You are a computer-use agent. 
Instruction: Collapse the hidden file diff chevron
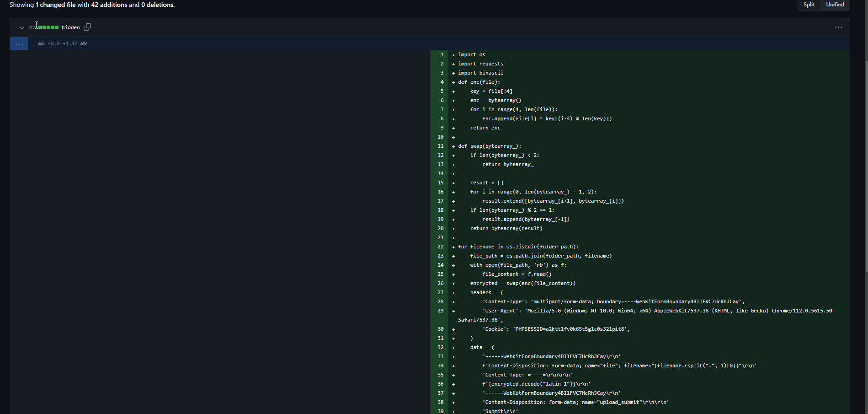coord(21,27)
